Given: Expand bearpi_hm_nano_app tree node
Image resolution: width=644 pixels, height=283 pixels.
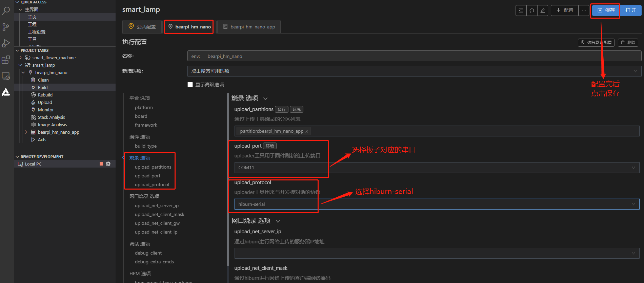Looking at the screenshot, I should click(26, 132).
